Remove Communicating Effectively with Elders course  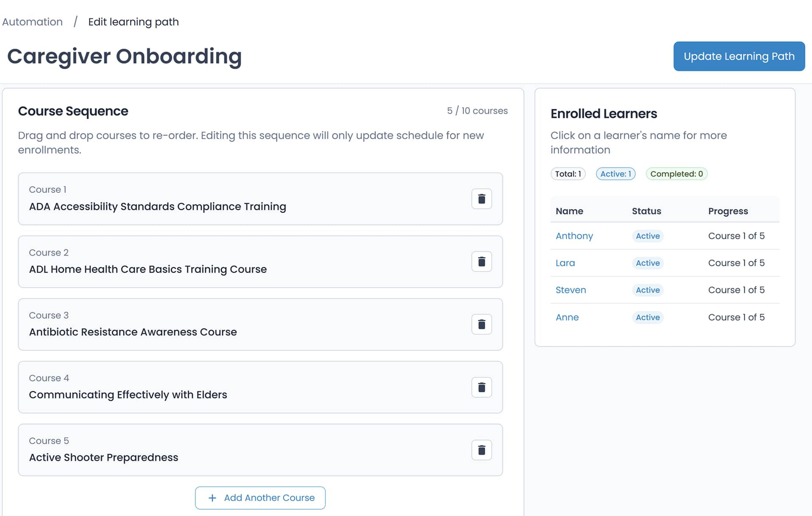[x=481, y=387]
